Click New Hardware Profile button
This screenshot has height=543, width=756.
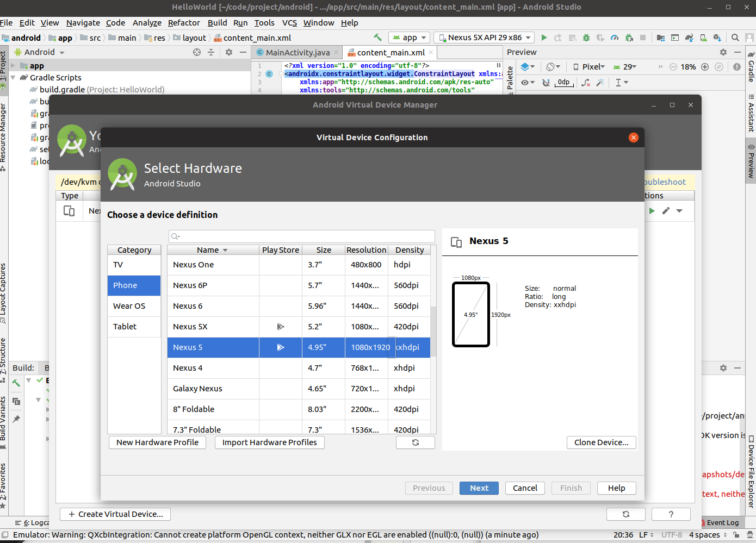tap(158, 442)
